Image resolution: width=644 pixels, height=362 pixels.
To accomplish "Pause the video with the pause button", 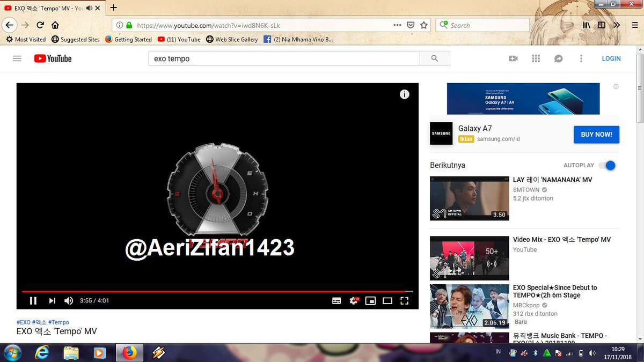I will (33, 301).
